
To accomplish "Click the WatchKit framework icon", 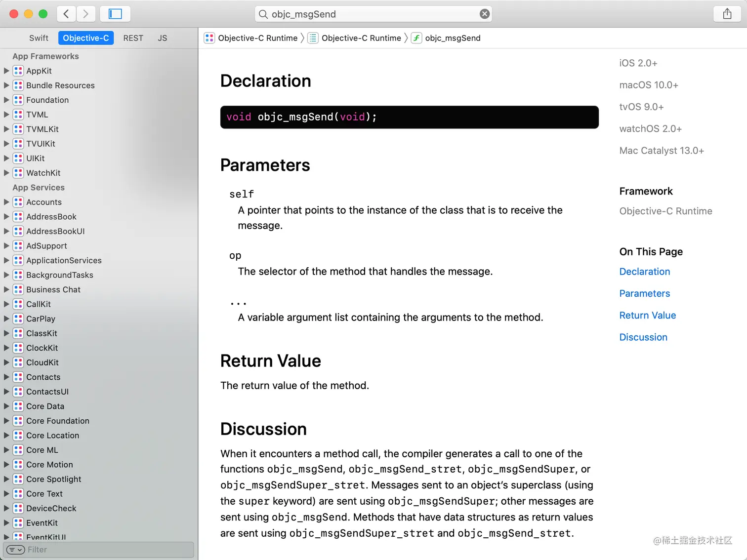I will click(x=18, y=173).
